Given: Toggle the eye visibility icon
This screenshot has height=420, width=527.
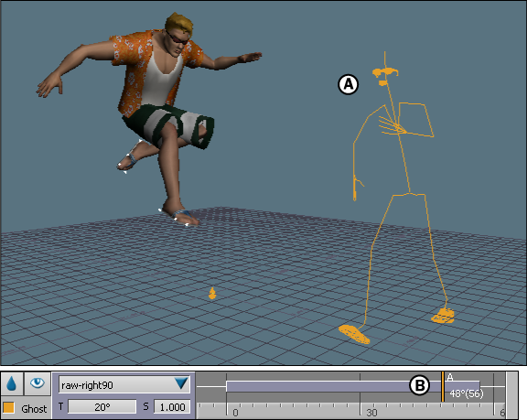Looking at the screenshot, I should tap(37, 383).
